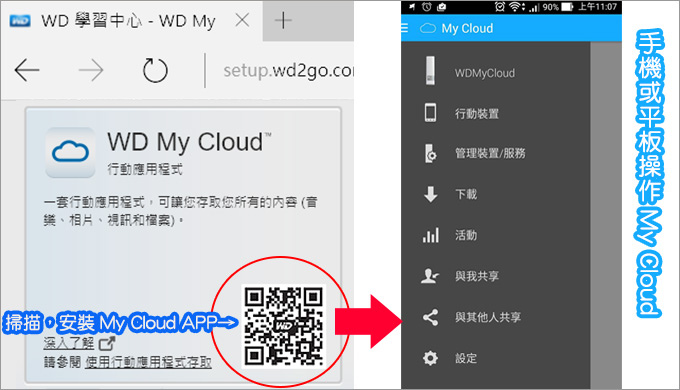Click the 行動應用程式 subtitle text
Screen dimensions: 680x390
coord(145,169)
